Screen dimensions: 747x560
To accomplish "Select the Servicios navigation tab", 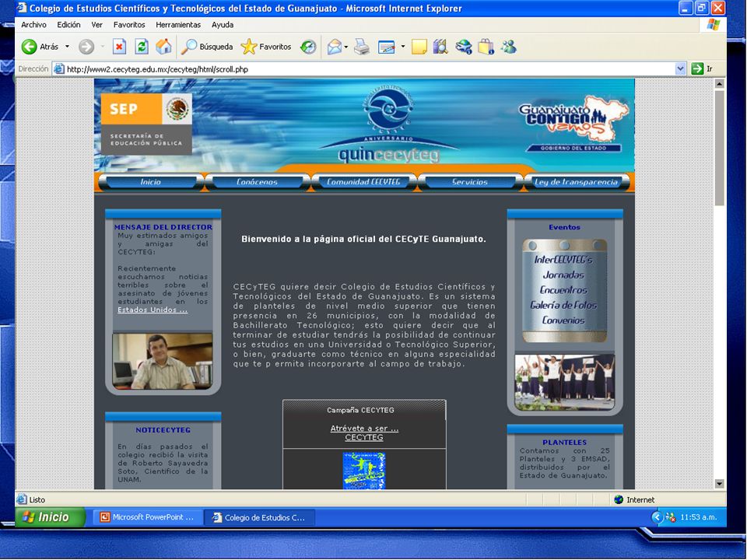I will 470,182.
